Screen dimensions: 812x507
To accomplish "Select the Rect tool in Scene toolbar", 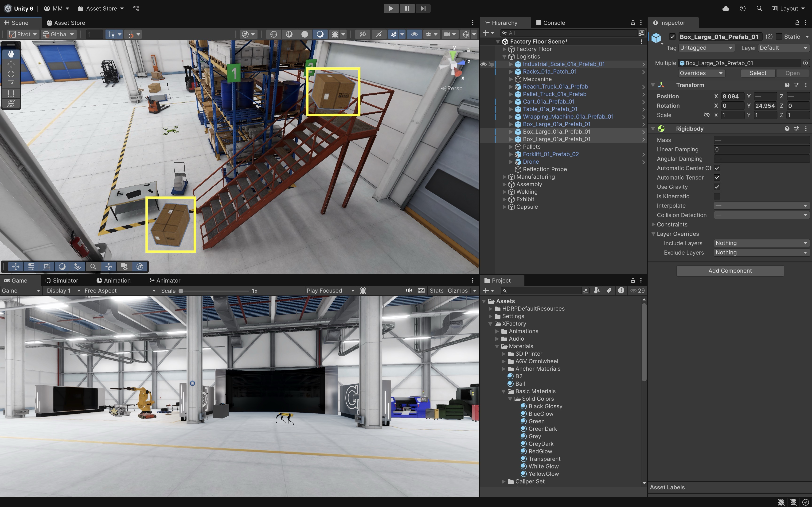I will (x=11, y=94).
